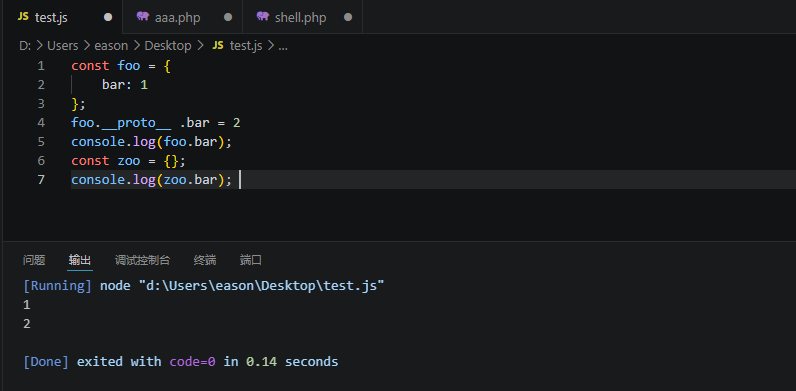Open the 问题 (Problems) panel tab
Screen dimensions: 796x391
[x=34, y=260]
